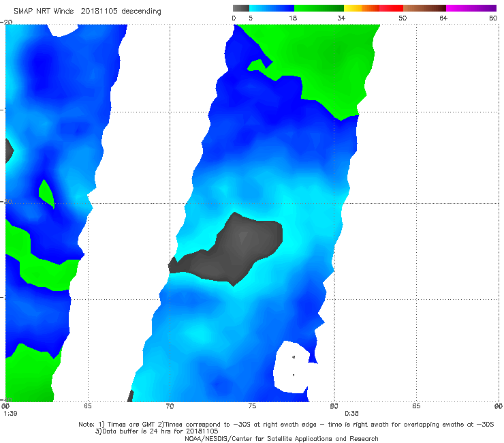Image resolution: width=504 pixels, height=443 pixels.
Task: Click the blue segment of the wind color bar
Action: pos(272,8)
